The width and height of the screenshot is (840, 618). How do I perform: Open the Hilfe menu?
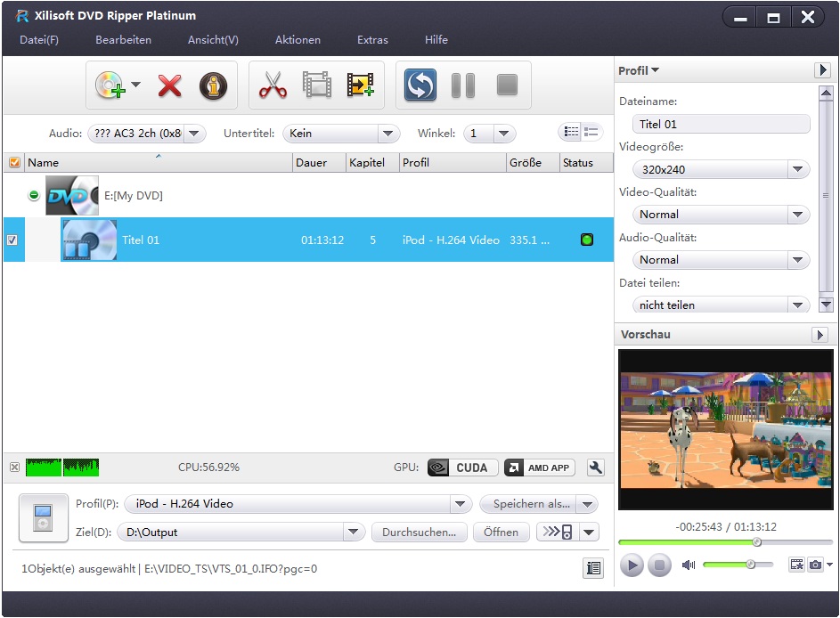tap(436, 40)
